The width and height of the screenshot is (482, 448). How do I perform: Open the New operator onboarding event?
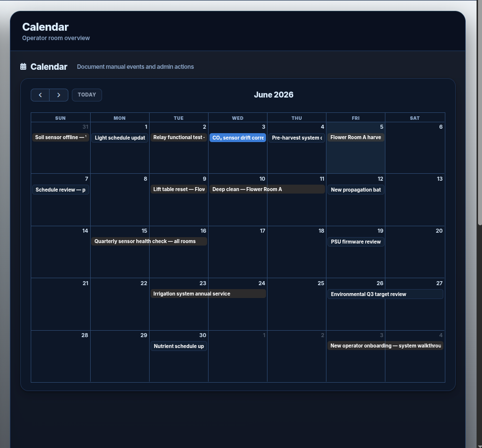385,346
